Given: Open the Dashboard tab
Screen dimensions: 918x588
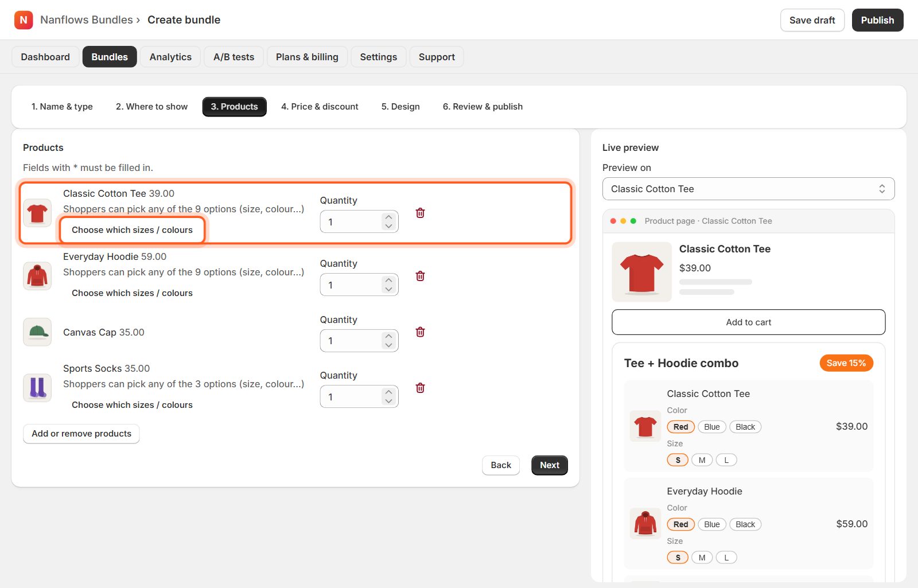Looking at the screenshot, I should pyautogui.click(x=45, y=57).
